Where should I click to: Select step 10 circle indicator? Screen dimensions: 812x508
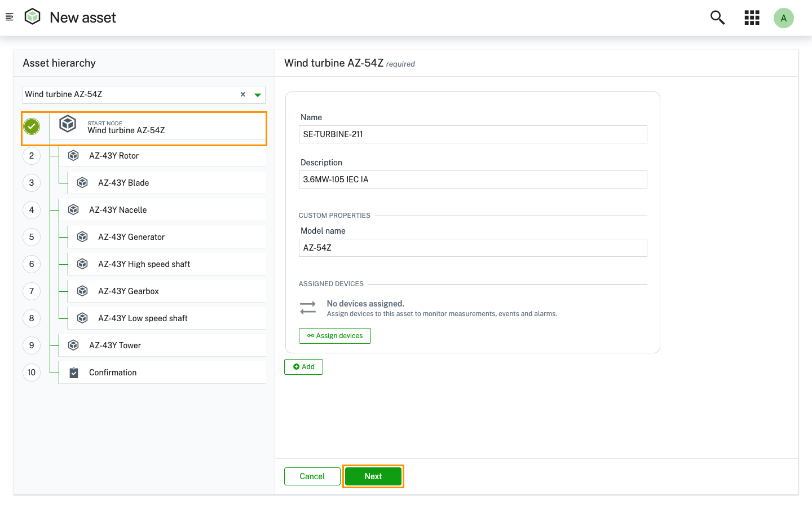pyautogui.click(x=32, y=373)
